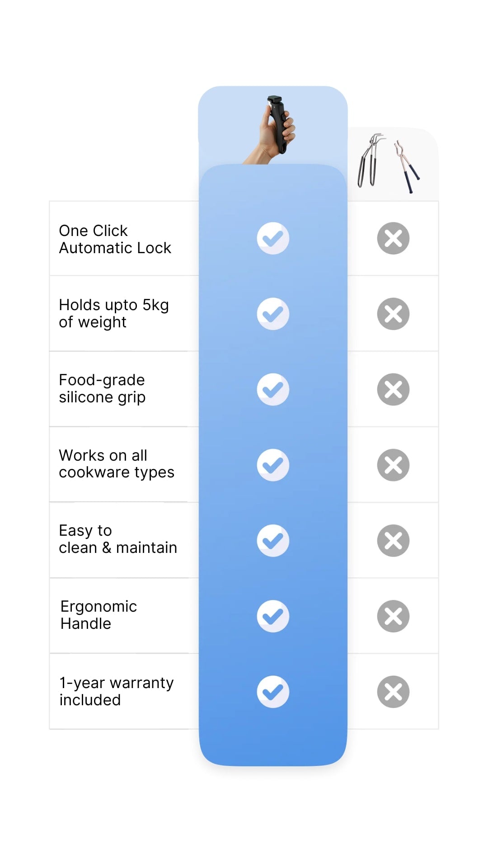Click the traditional metal tongs image
488x868 pixels.
click(389, 163)
